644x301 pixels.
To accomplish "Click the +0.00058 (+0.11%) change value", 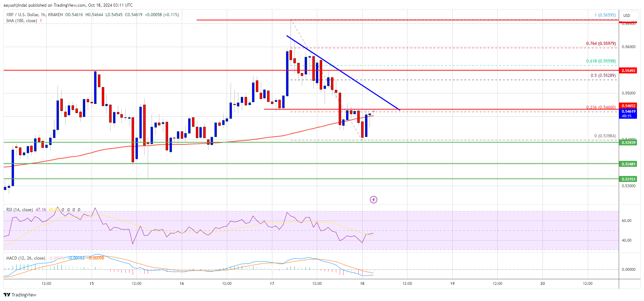I will pyautogui.click(x=162, y=15).
